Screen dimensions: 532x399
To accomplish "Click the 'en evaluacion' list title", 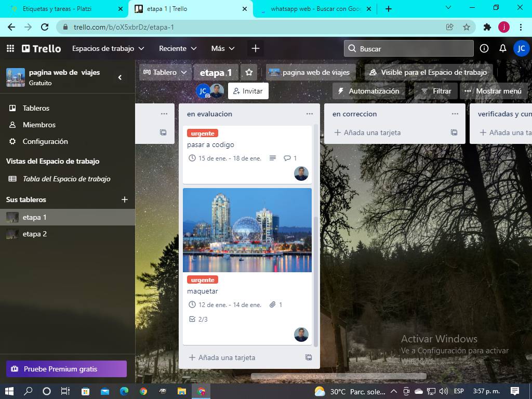I will [x=210, y=114].
